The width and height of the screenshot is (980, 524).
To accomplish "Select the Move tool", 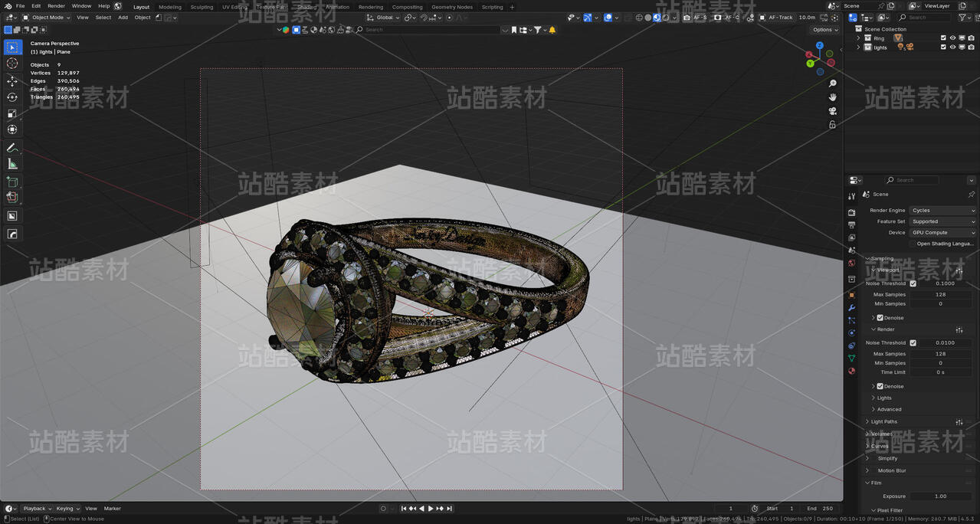I will (12, 80).
